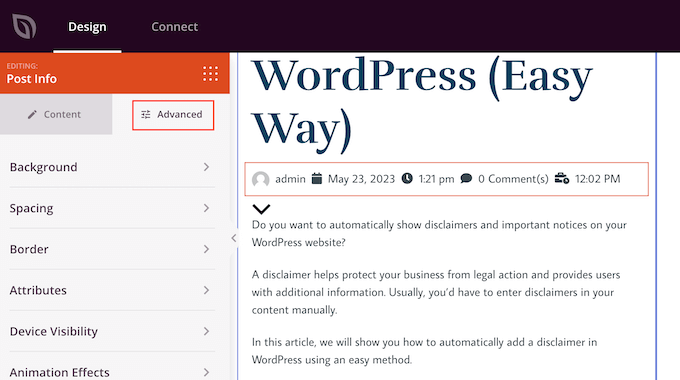The width and height of the screenshot is (680, 380).
Task: Open the blocks grid dots icon
Action: tap(210, 74)
